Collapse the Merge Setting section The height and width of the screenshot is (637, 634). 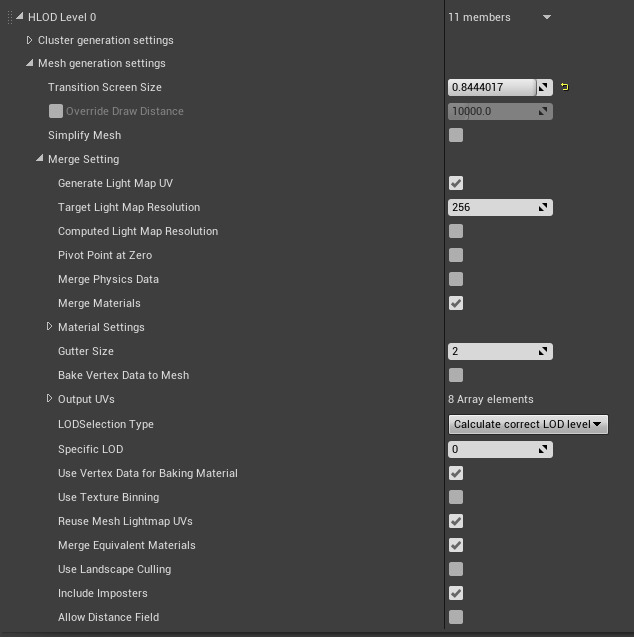[x=40, y=159]
